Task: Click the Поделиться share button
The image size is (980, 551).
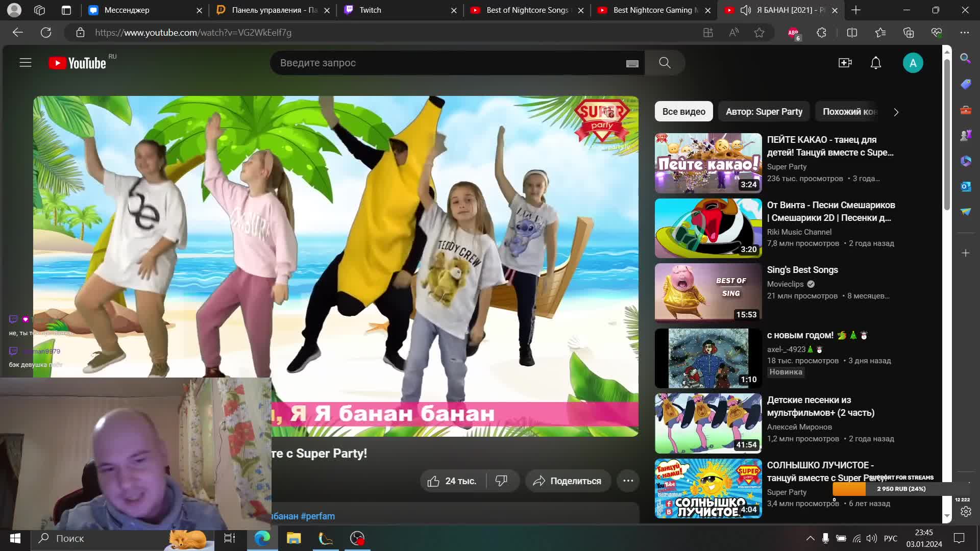Action: (568, 481)
